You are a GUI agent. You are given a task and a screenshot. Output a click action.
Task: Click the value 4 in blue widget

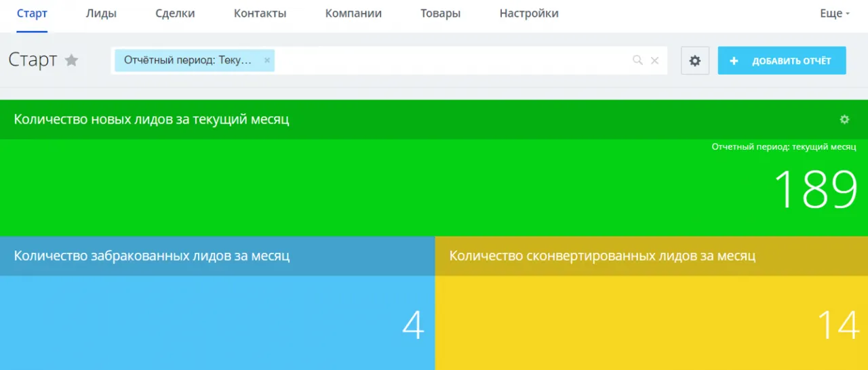click(413, 325)
